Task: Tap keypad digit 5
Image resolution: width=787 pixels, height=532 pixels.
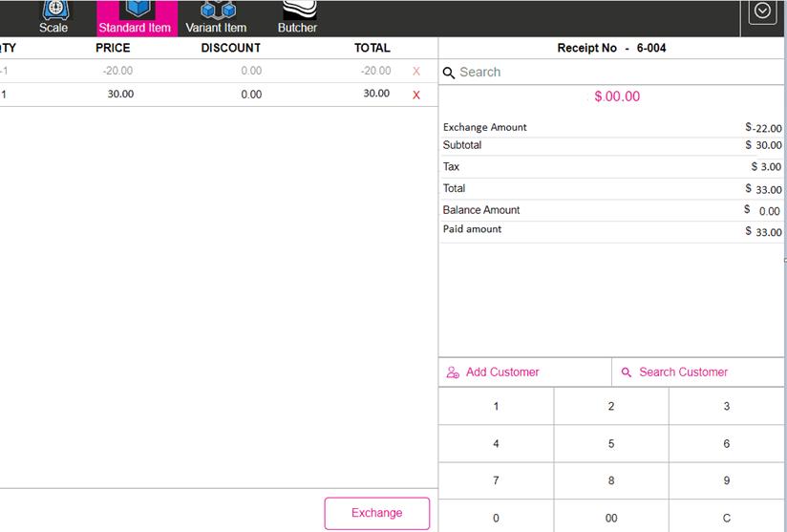Action: pyautogui.click(x=611, y=444)
